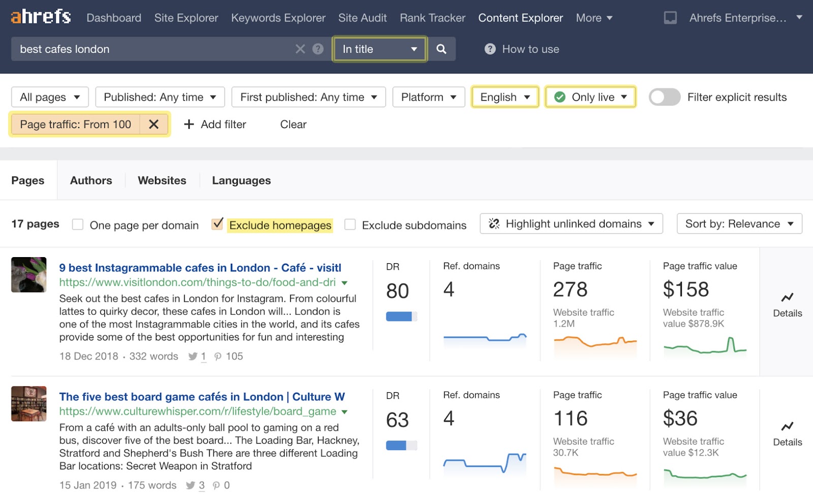The width and height of the screenshot is (813, 504).
Task: Uncheck the Exclude homepages checkbox
Action: pos(217,224)
